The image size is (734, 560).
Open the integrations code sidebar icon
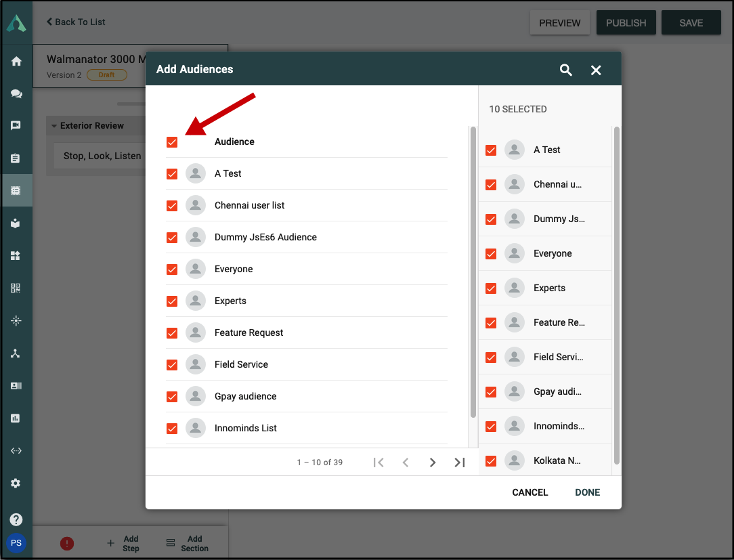[16, 450]
